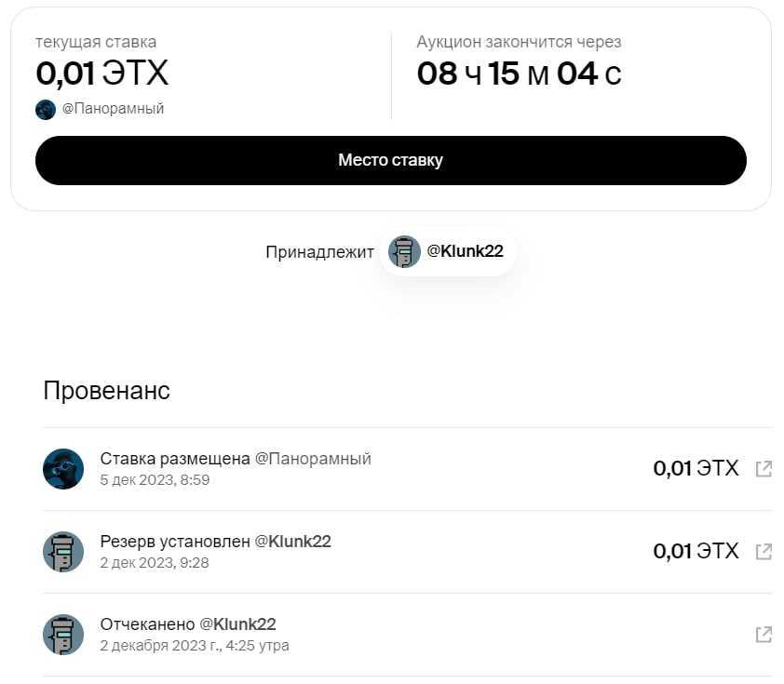Screen dimensions: 784x684
Task: Click avatar in "Отчеканено" row
Action: coord(63,634)
